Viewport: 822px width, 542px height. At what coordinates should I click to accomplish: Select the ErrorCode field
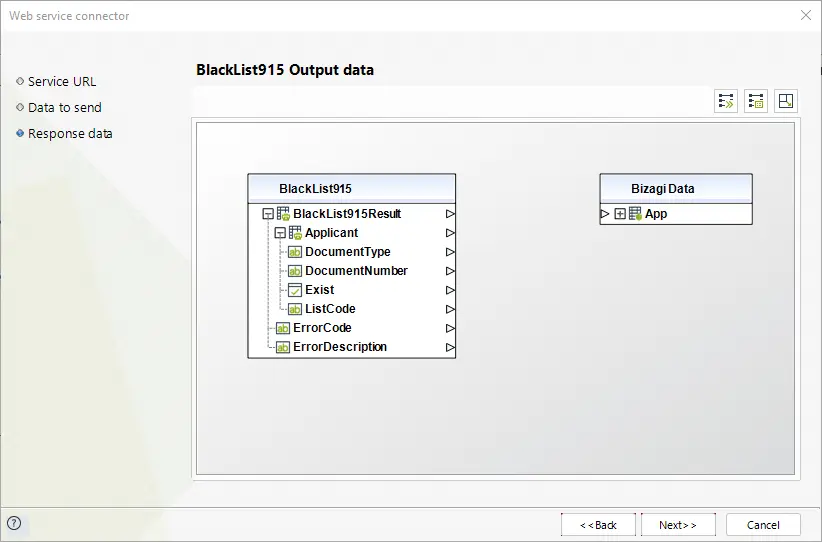[352, 328]
